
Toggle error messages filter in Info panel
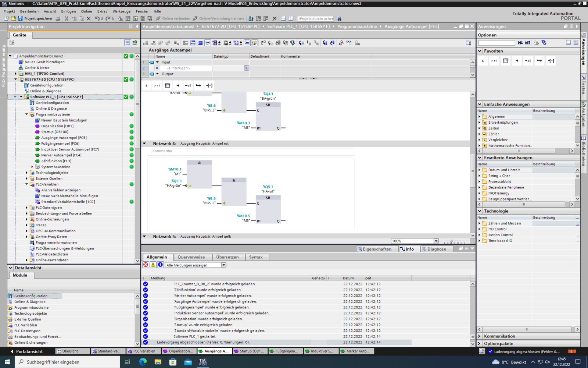click(x=146, y=265)
